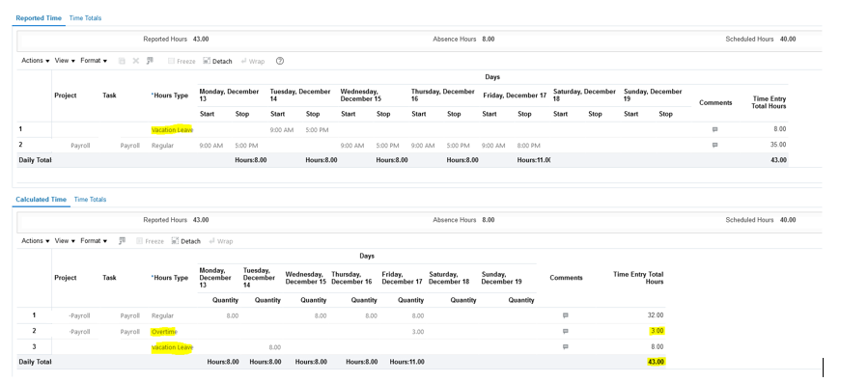Click the help question mark icon
This screenshot has width=868, height=382.
(x=280, y=61)
